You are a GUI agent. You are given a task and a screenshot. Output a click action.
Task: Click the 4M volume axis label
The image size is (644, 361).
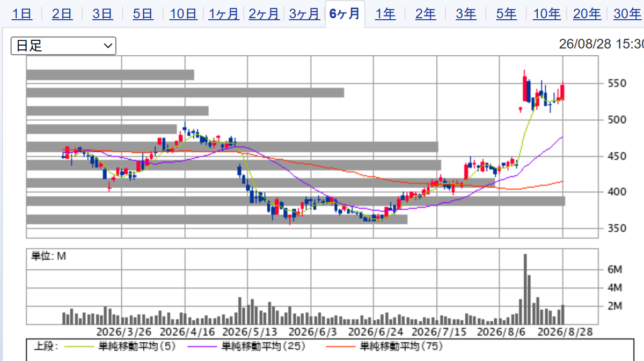[614, 288]
